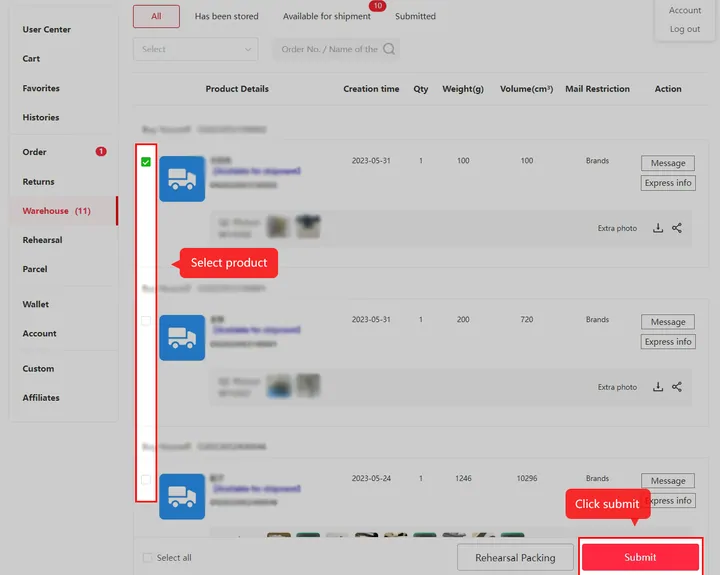This screenshot has height=575, width=720.
Task: Open Rehearsal in sidebar
Action: pos(42,240)
